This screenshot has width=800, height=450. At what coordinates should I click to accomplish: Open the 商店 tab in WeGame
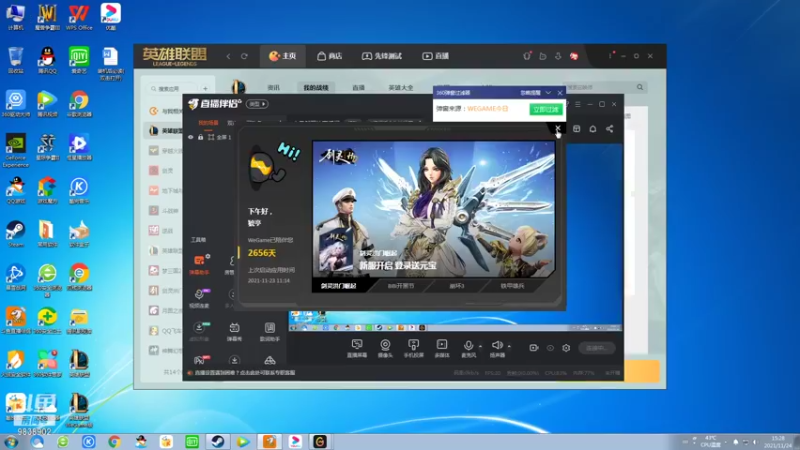point(330,56)
